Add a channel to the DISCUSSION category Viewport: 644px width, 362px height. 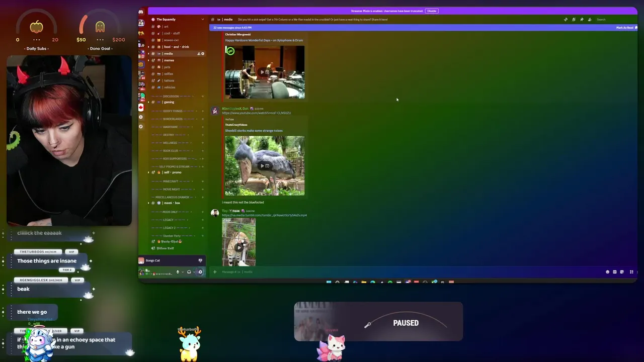click(203, 97)
